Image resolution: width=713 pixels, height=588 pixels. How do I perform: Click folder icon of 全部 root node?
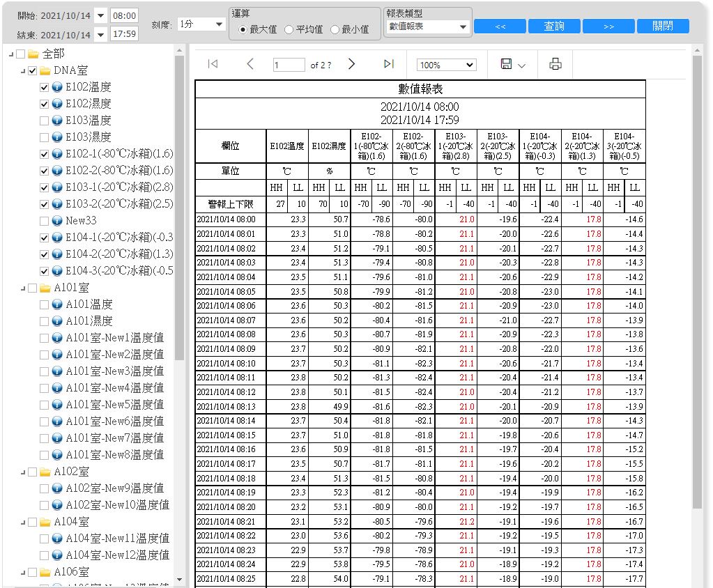point(33,54)
